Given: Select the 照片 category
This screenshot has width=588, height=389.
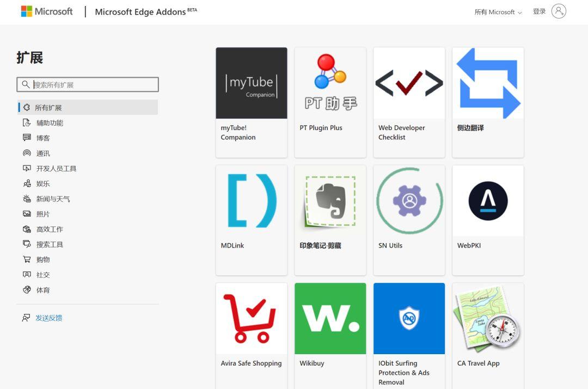Looking at the screenshot, I should click(x=43, y=214).
